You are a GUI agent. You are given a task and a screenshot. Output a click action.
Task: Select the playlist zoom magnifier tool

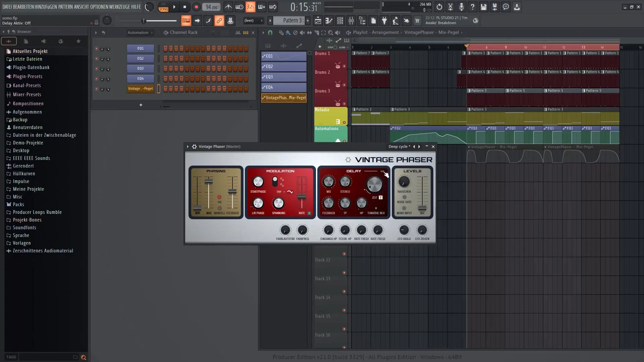330,33
